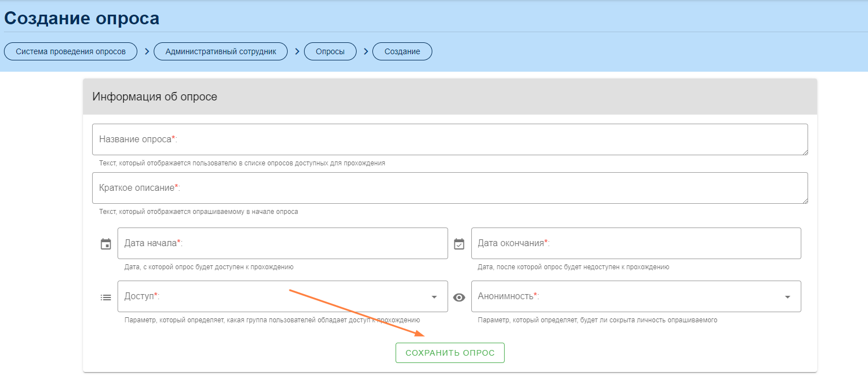
Task: Open the Административный сотрудник breadcrumb
Action: (x=221, y=51)
